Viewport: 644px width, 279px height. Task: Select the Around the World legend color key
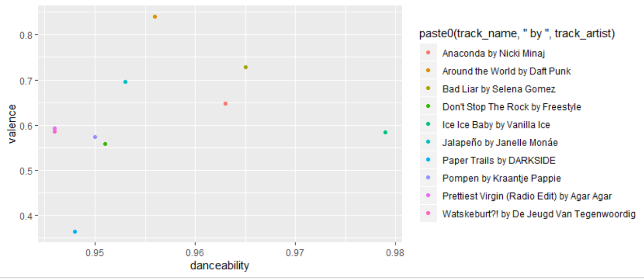click(428, 71)
